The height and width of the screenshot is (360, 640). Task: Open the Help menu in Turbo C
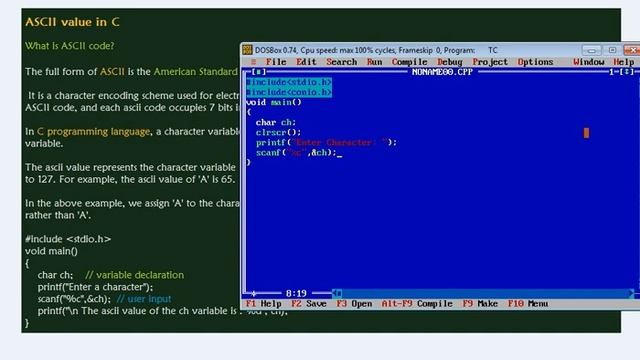point(624,62)
